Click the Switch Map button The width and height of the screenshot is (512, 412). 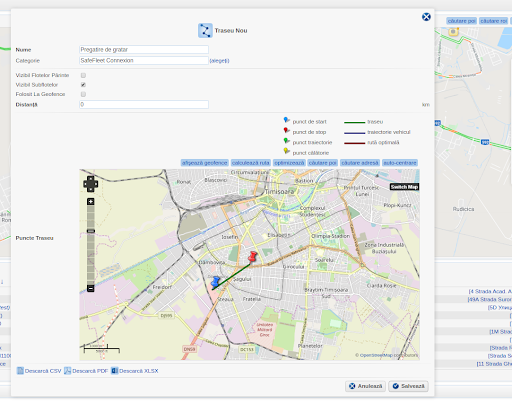coord(404,187)
